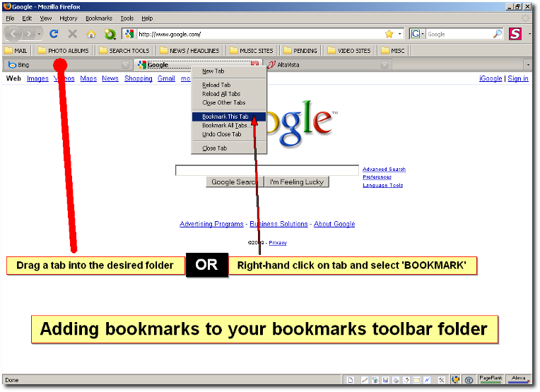Click the URL field showing http://www.google.com/

point(260,34)
